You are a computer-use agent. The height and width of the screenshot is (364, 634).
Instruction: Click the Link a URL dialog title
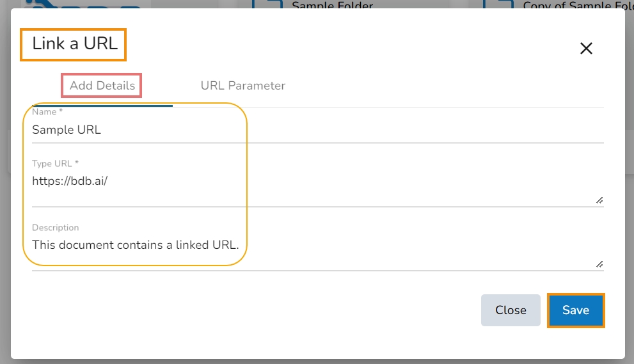click(x=75, y=45)
